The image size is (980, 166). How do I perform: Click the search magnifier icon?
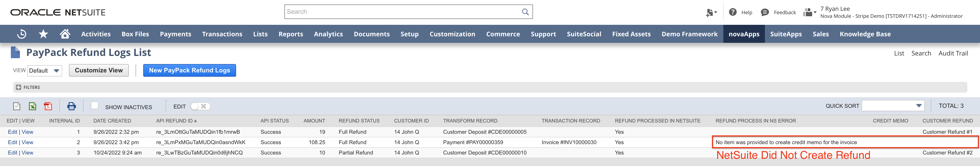(x=525, y=12)
